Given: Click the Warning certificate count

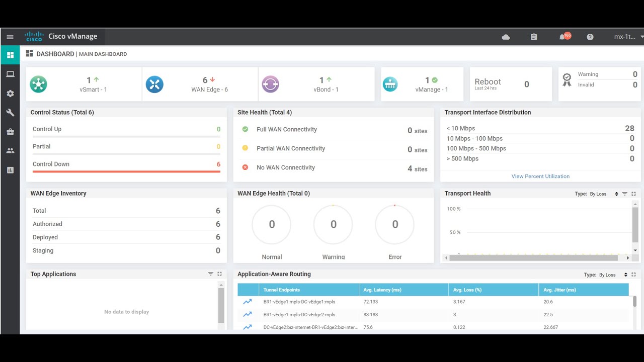Looking at the screenshot, I should 635,74.
